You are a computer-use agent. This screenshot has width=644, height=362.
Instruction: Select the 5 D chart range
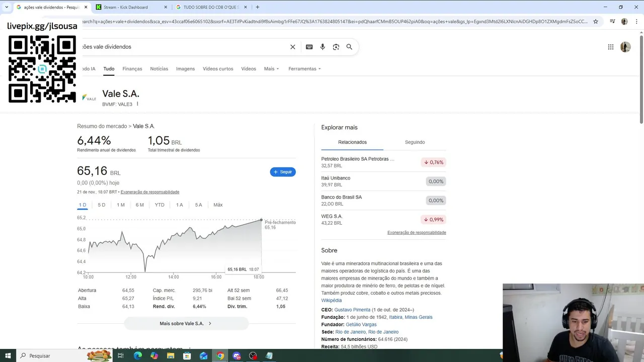(x=102, y=205)
